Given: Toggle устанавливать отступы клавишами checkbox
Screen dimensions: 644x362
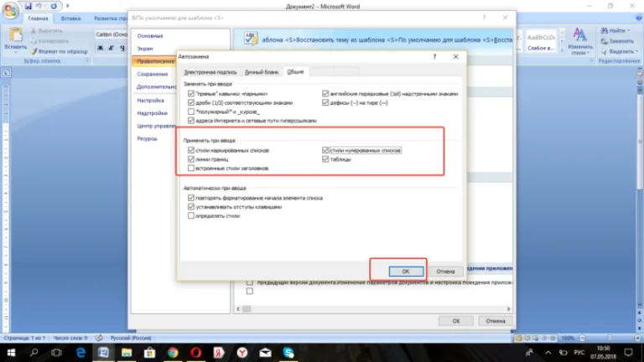Looking at the screenshot, I should coord(191,207).
